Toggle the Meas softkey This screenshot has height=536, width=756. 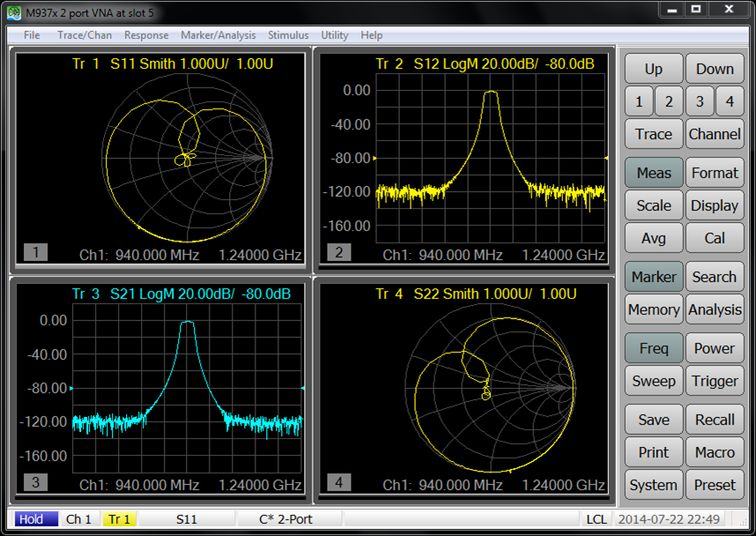(654, 173)
